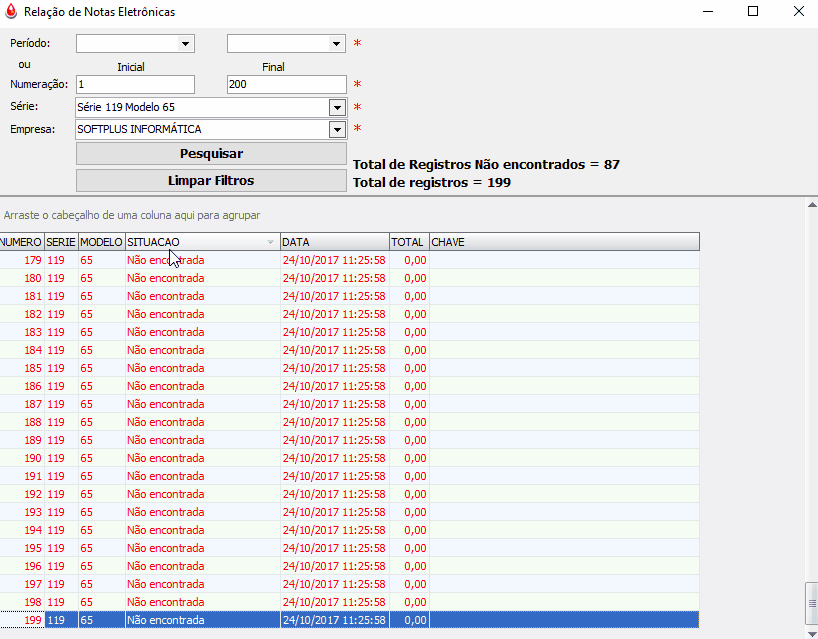
Task: Click the application drop icon in title bar
Action: (x=11, y=11)
